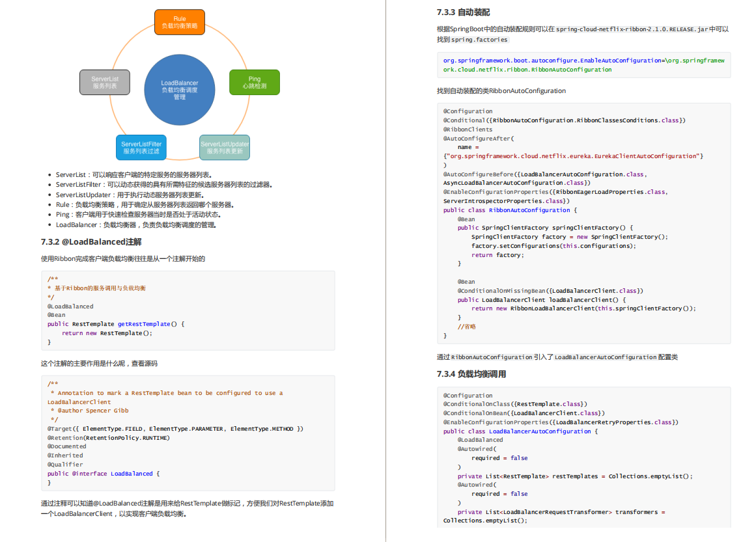Click the @Inherited annotation line
Image resolution: width=756 pixels, height=542 pixels.
[x=65, y=455]
